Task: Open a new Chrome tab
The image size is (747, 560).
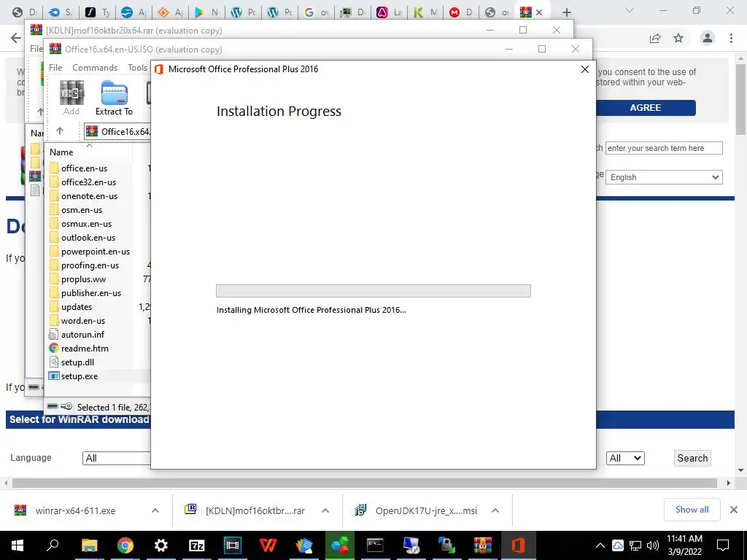Action: click(x=566, y=12)
